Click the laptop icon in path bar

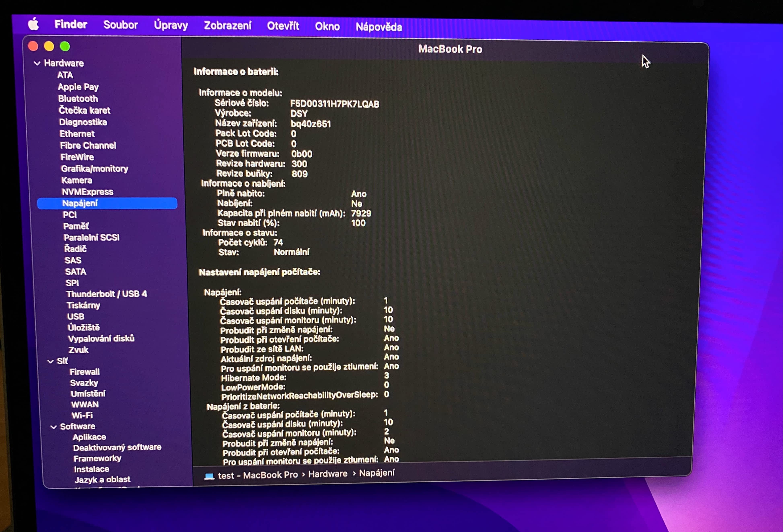tap(209, 476)
